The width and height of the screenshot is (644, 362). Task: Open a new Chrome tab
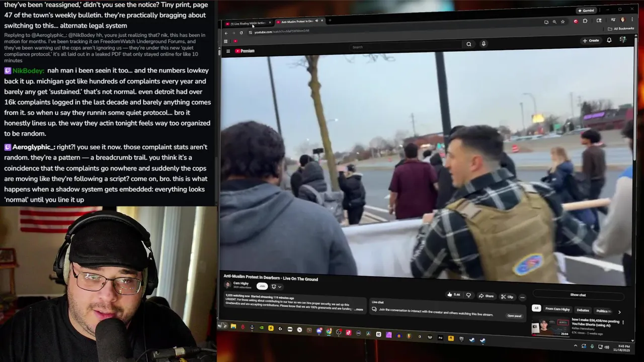(x=330, y=20)
